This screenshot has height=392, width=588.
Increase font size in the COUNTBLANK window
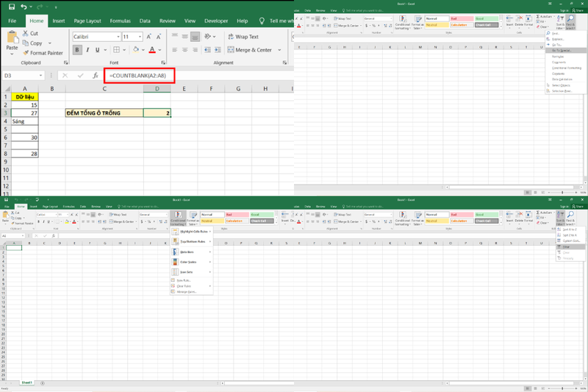149,36
